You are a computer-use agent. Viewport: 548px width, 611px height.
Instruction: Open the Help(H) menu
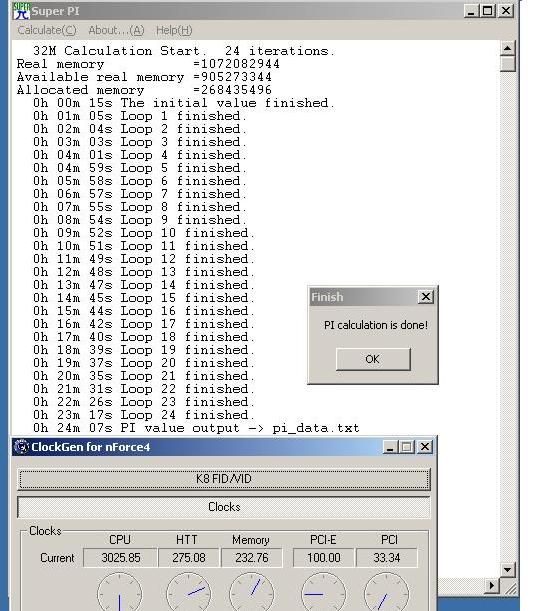point(174,30)
